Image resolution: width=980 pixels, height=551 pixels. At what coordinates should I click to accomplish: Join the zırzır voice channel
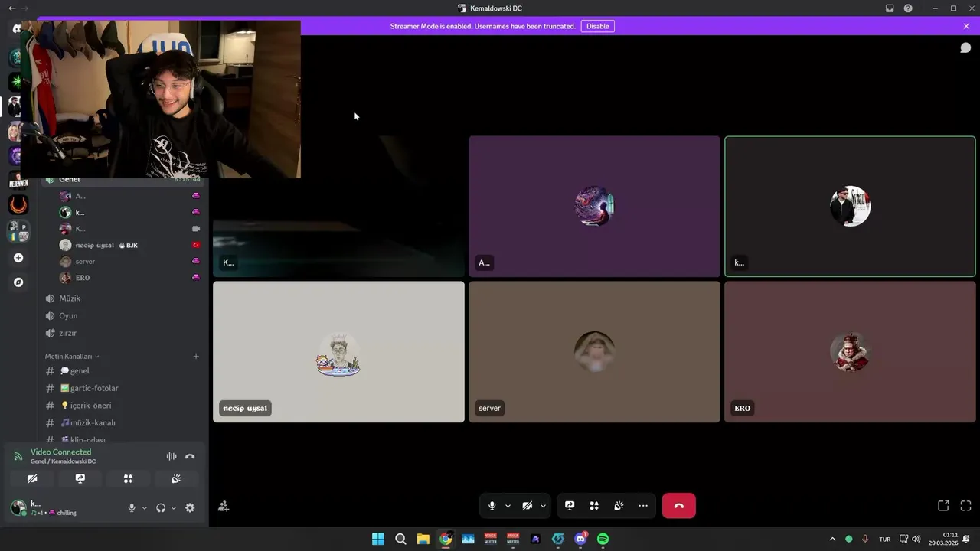122,333
